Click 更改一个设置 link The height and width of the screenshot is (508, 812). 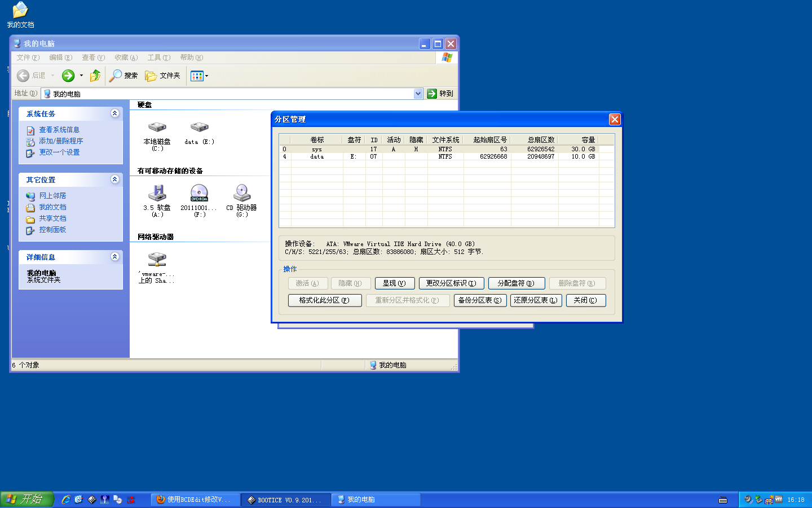point(59,152)
